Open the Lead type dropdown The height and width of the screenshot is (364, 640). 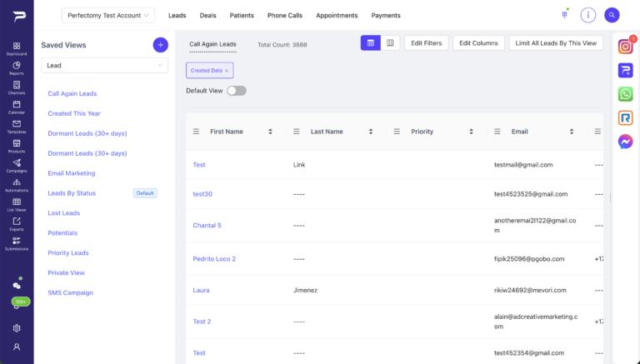(104, 65)
